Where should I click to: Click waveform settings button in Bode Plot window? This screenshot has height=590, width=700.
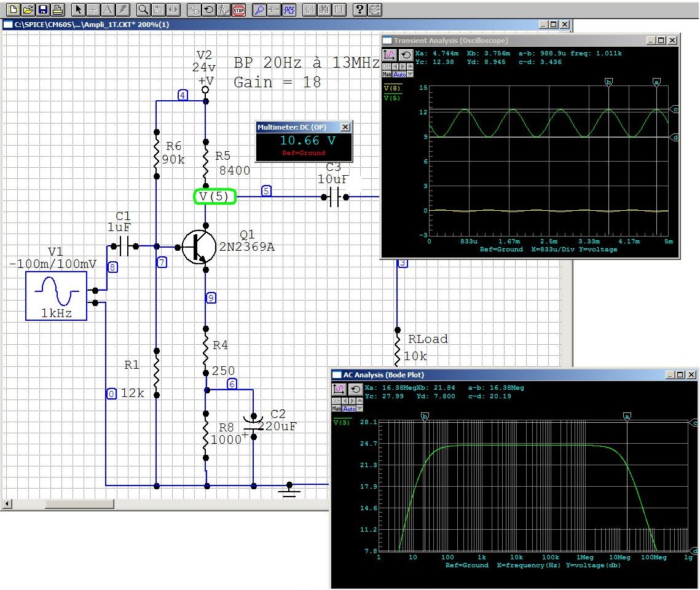coord(339,389)
